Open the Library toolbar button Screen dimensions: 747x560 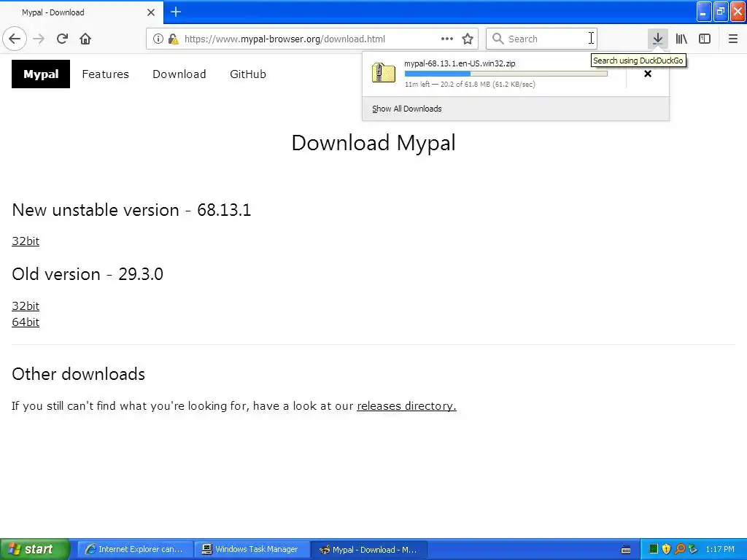point(681,39)
